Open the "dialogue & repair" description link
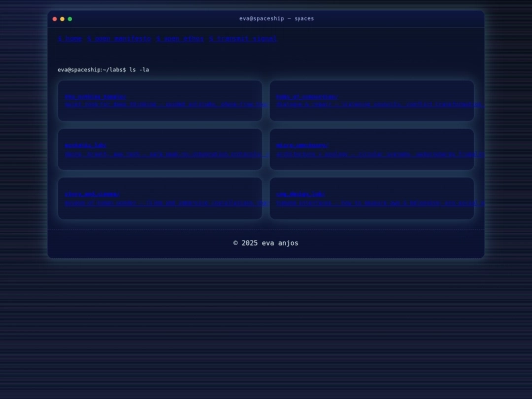The image size is (532, 399). (x=380, y=104)
